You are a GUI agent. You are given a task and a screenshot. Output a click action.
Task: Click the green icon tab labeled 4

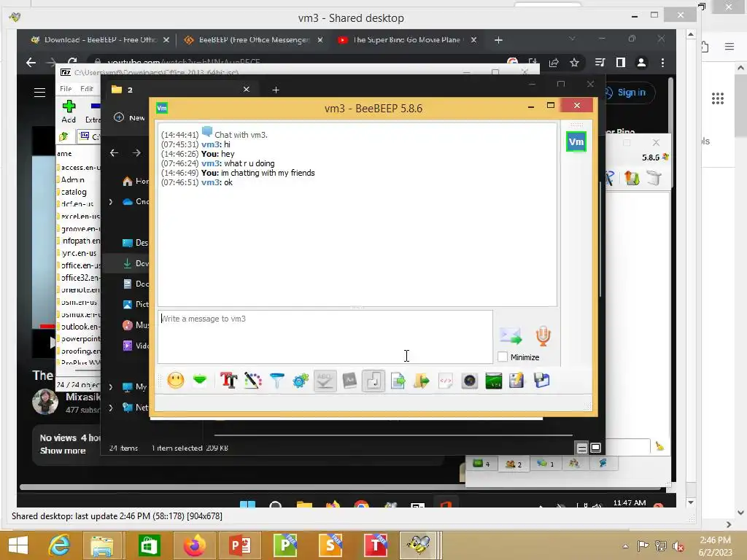coord(481,463)
